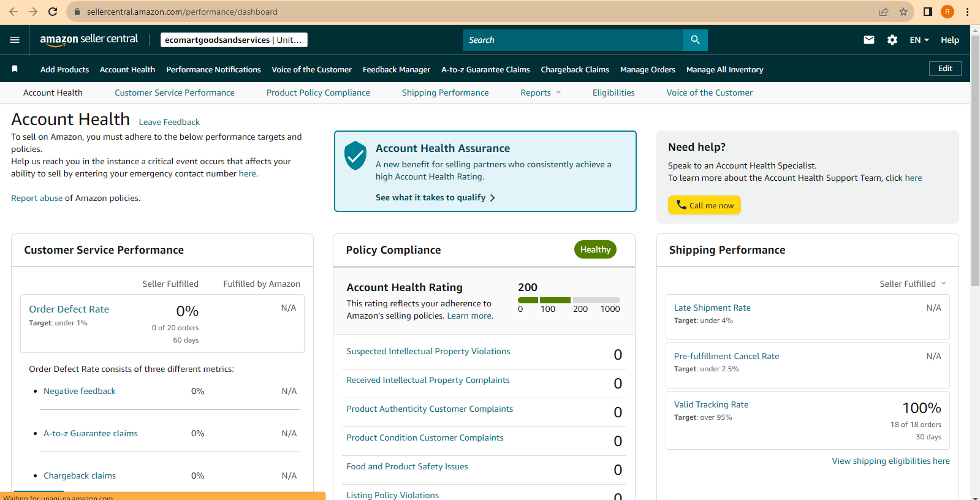Submit search with the magnifier button
The image size is (980, 500).
696,40
